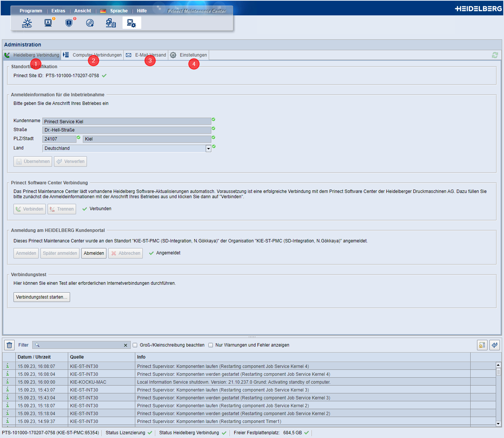Click the Verbinden button
504x438 pixels.
point(30,209)
